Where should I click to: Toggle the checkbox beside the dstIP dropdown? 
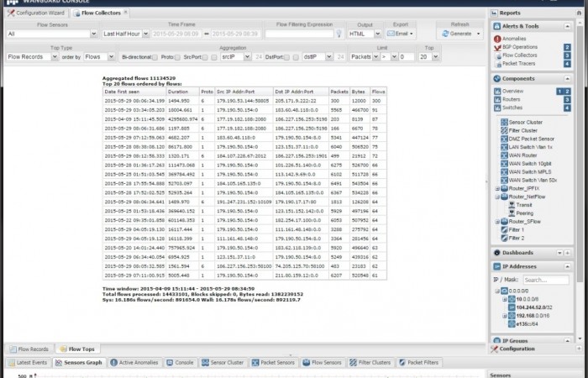pyautogui.click(x=296, y=57)
